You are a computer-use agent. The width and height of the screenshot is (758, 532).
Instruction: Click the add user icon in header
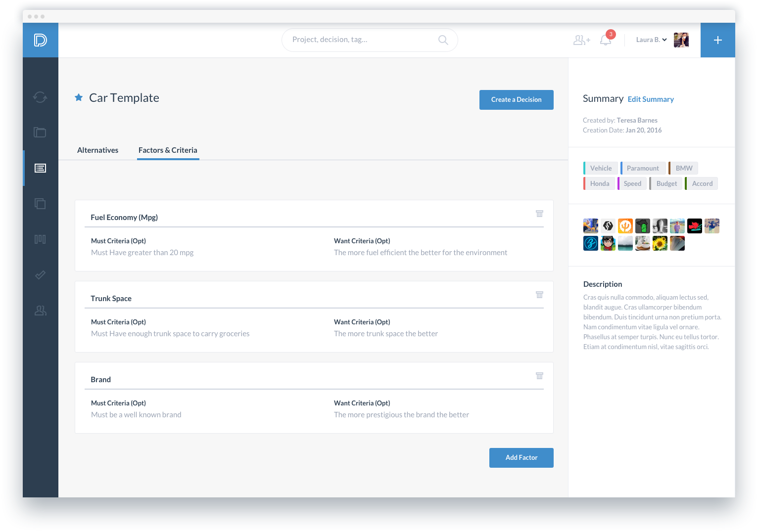click(582, 40)
